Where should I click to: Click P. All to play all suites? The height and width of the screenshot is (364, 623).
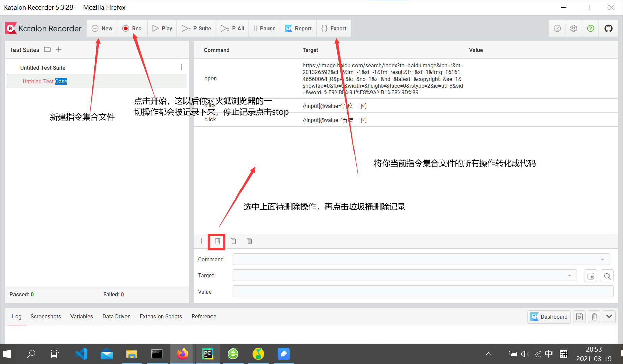coord(232,28)
